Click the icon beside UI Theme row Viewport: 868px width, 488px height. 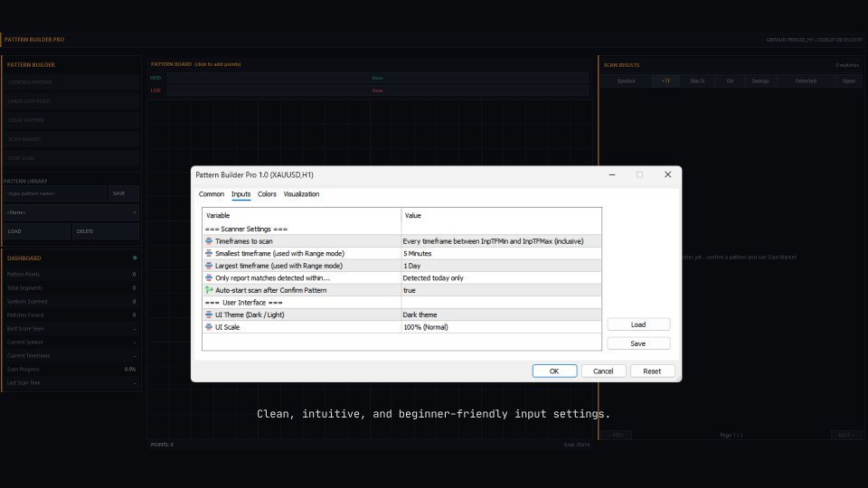pos(209,314)
